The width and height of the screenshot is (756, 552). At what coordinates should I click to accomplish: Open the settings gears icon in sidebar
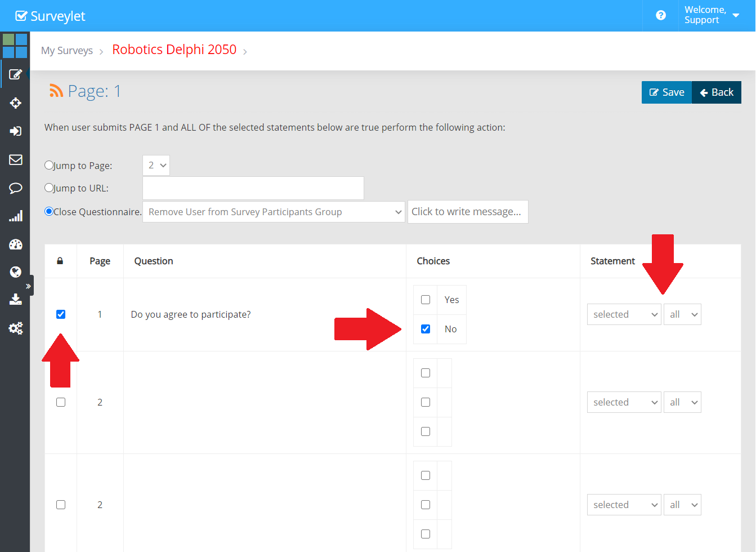tap(15, 328)
